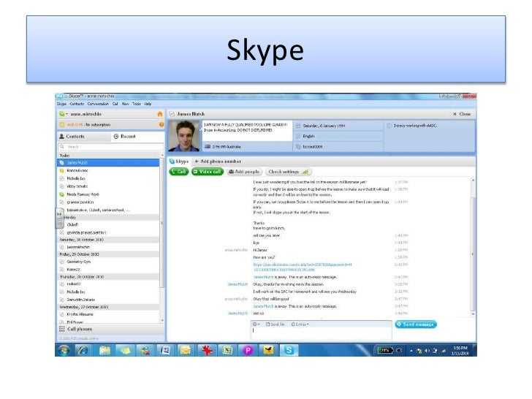Click the Saturday, 30 October 2010 header
The width and height of the screenshot is (532, 399).
pyautogui.click(x=108, y=240)
